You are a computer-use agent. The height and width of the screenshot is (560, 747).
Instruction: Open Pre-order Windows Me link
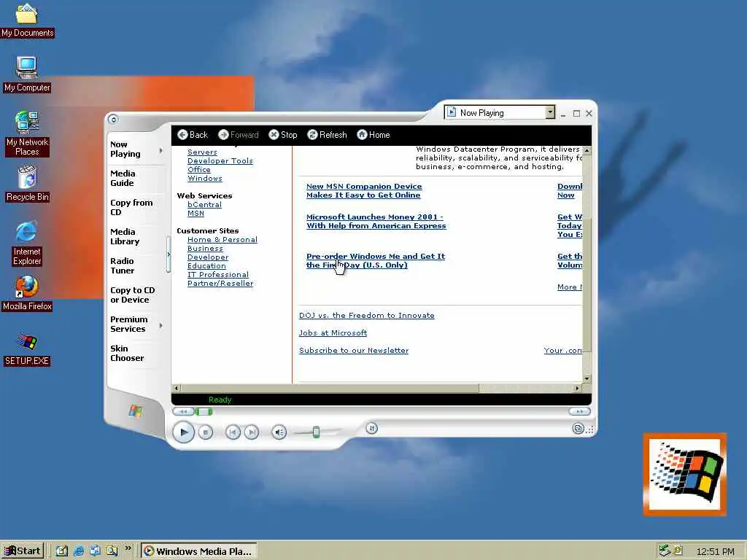(376, 260)
